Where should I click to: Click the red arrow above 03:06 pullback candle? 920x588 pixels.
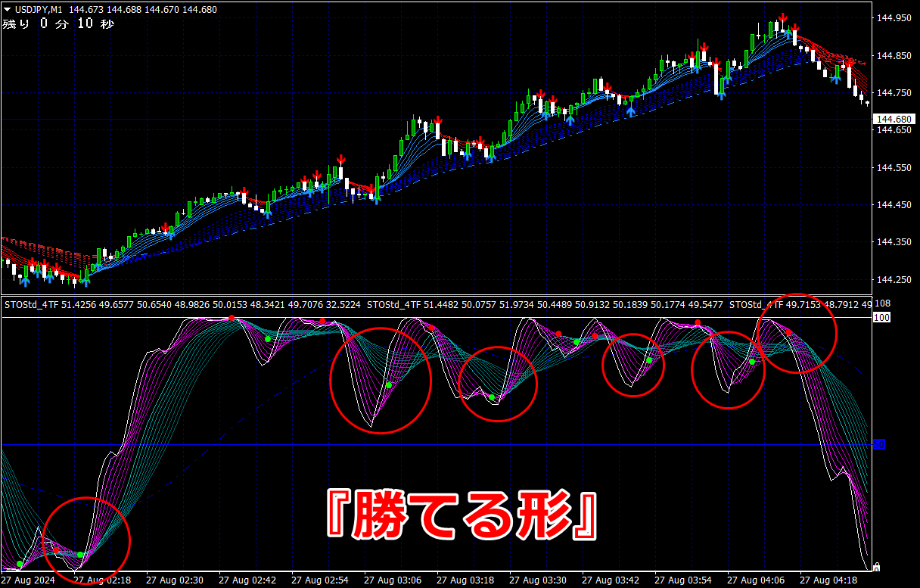click(x=438, y=121)
